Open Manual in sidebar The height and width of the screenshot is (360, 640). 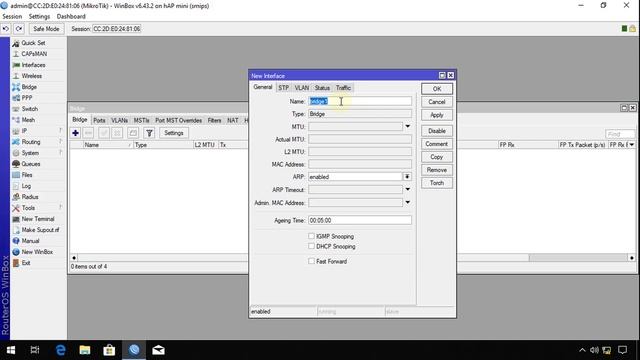(30, 241)
